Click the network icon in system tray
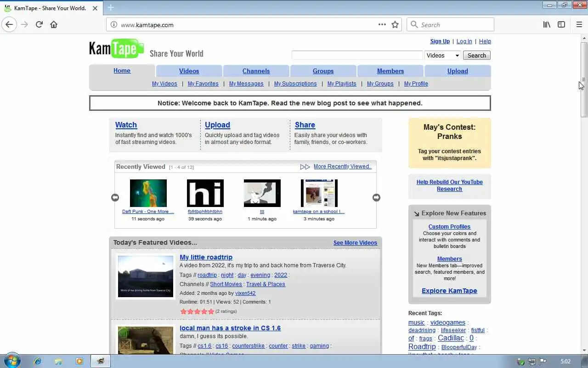588x368 pixels. (x=531, y=362)
